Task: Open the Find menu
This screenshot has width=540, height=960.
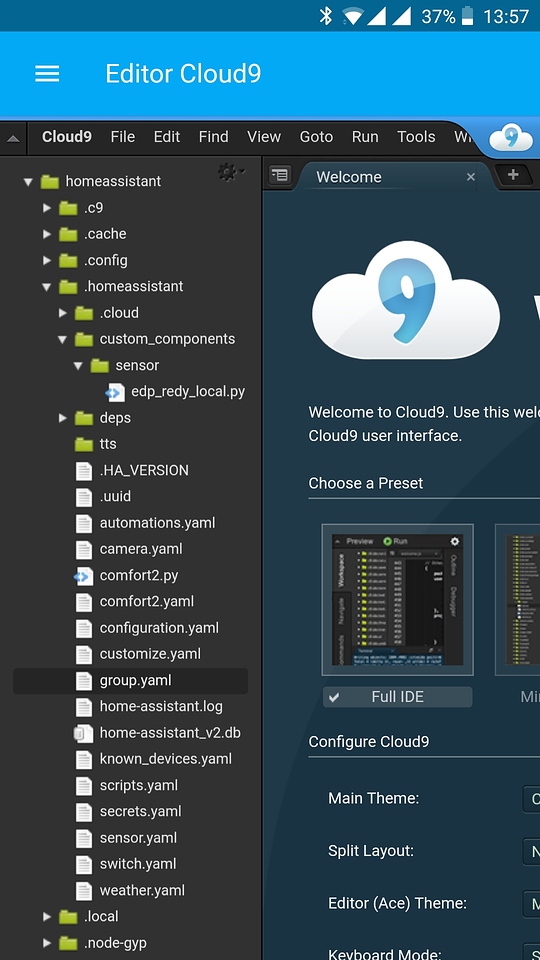Action: coord(213,137)
